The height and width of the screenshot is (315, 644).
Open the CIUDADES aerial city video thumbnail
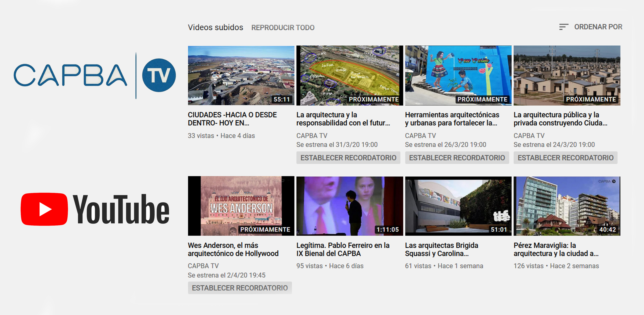241,75
